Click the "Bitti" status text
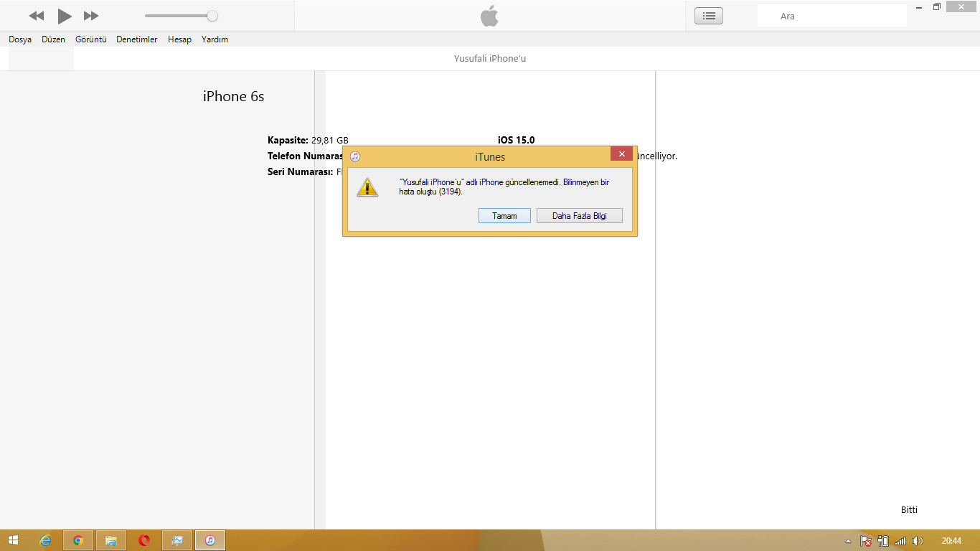The width and height of the screenshot is (980, 551). [x=910, y=510]
